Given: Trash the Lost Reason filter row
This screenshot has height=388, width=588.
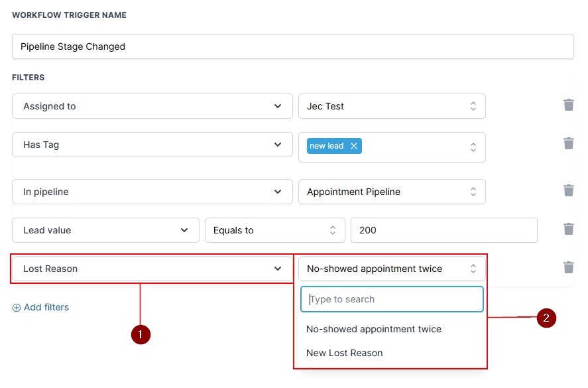Looking at the screenshot, I should pos(568,267).
